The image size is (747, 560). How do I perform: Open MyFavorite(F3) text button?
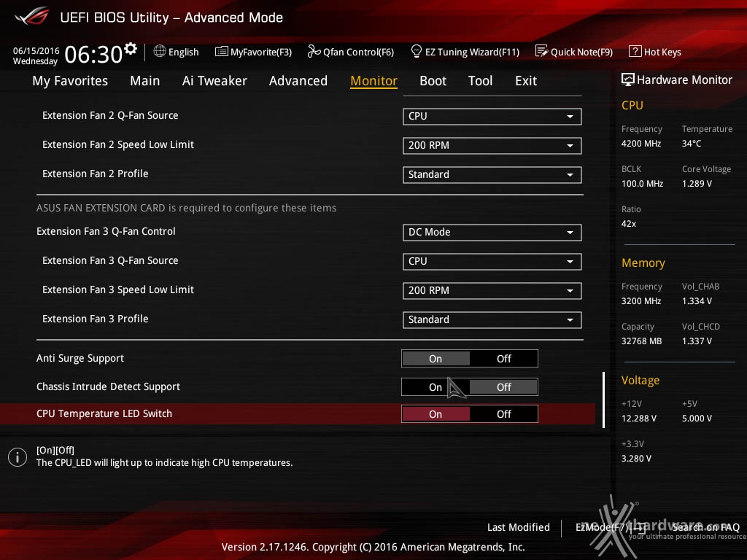(261, 52)
